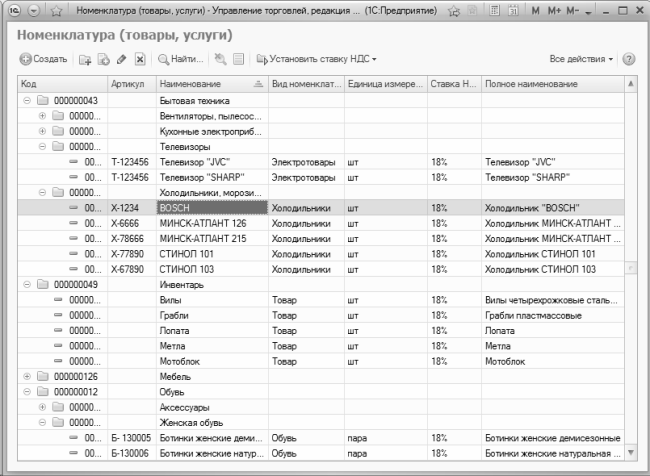Edit the current item with pencil icon
The width and height of the screenshot is (650, 476).
coord(121,59)
